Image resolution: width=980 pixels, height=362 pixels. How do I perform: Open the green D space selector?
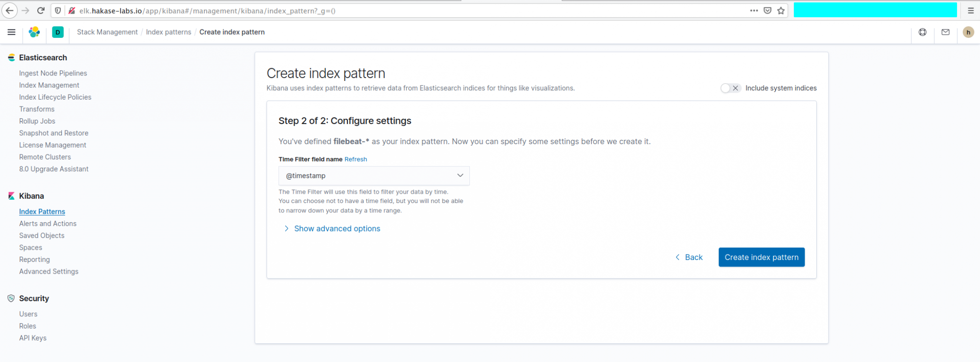click(x=58, y=32)
